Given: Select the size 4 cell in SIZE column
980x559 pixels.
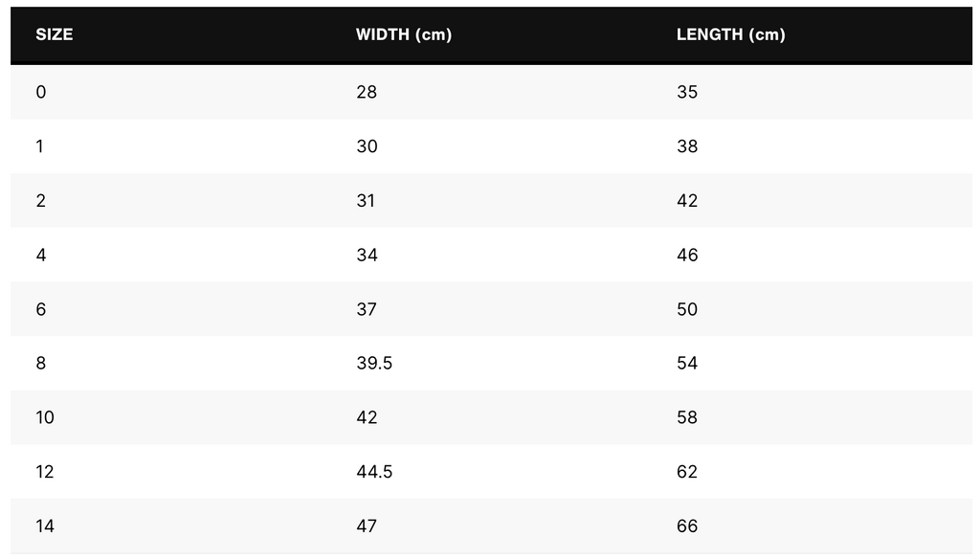Looking at the screenshot, I should [x=41, y=255].
